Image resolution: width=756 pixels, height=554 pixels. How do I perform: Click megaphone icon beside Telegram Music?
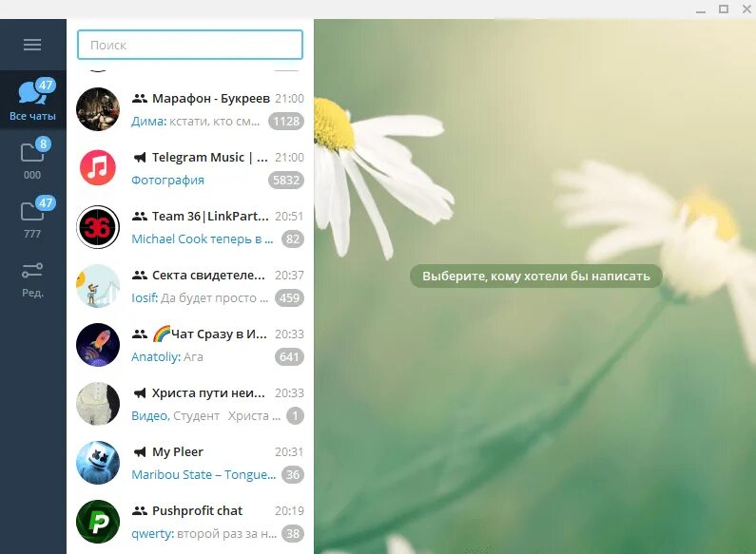140,157
